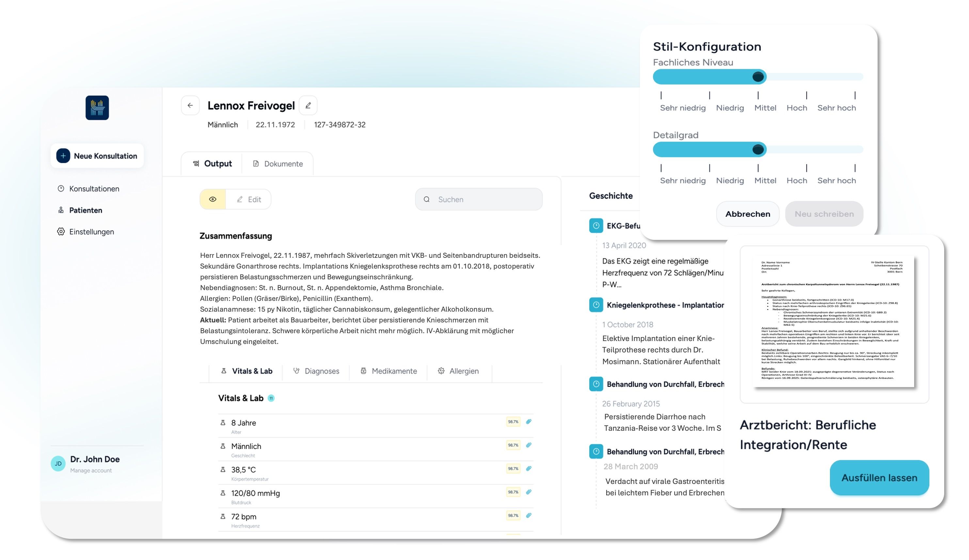Open the Medikamente tab

pos(394,371)
